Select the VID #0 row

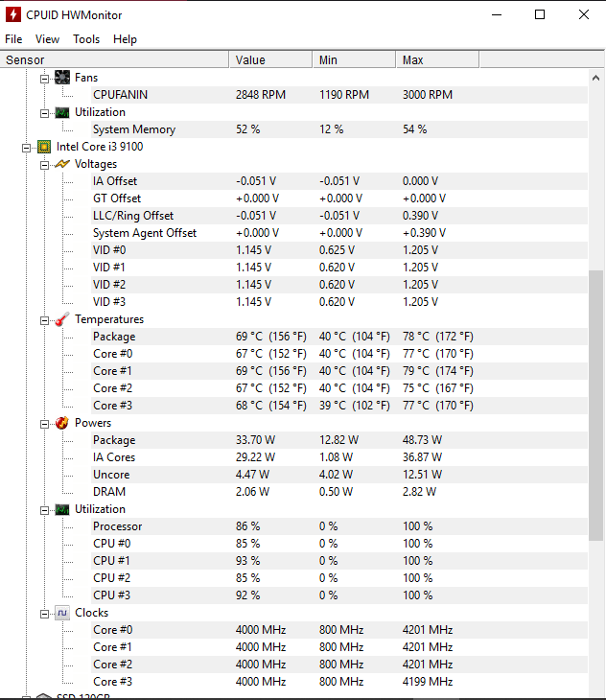tap(339, 250)
